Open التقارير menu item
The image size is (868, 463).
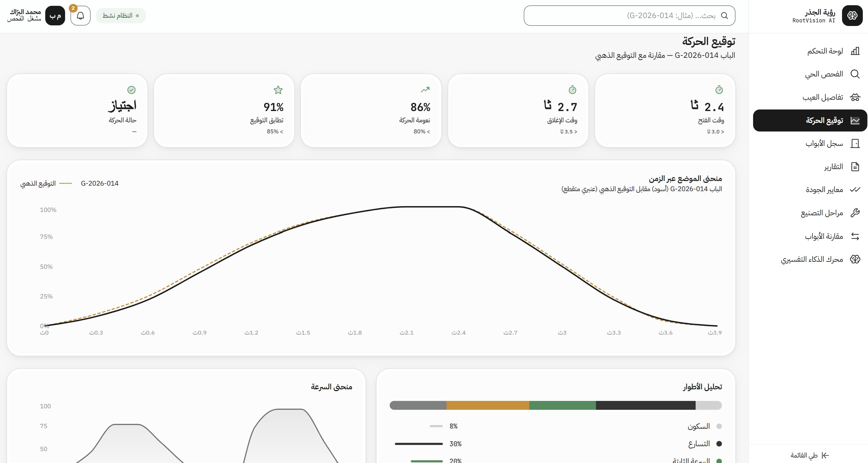click(x=810, y=167)
